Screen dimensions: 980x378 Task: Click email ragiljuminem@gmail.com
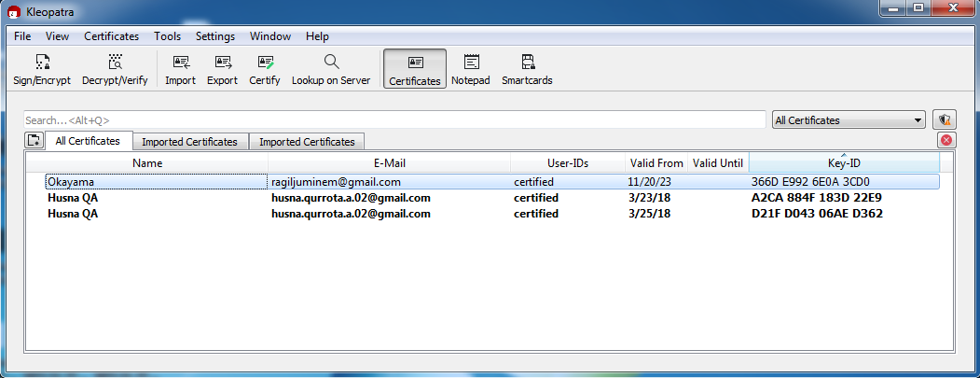click(336, 182)
